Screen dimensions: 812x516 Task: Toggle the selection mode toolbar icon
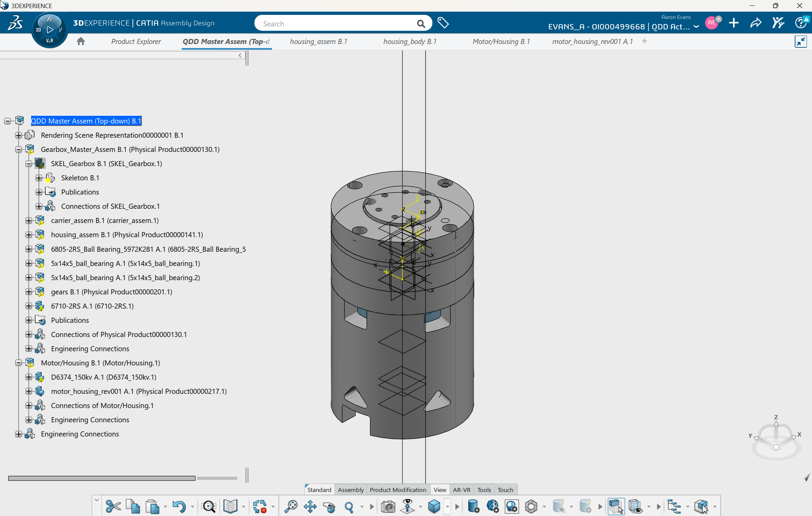(616, 506)
